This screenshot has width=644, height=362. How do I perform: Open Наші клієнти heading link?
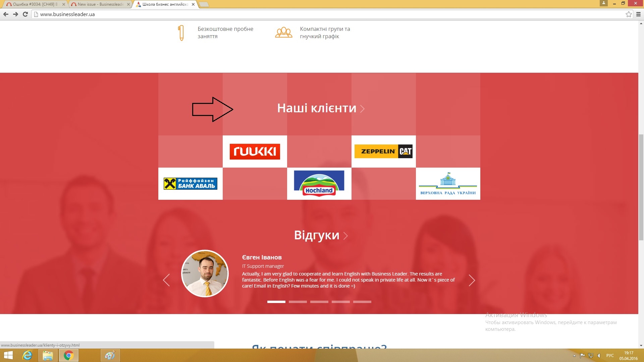tap(317, 108)
